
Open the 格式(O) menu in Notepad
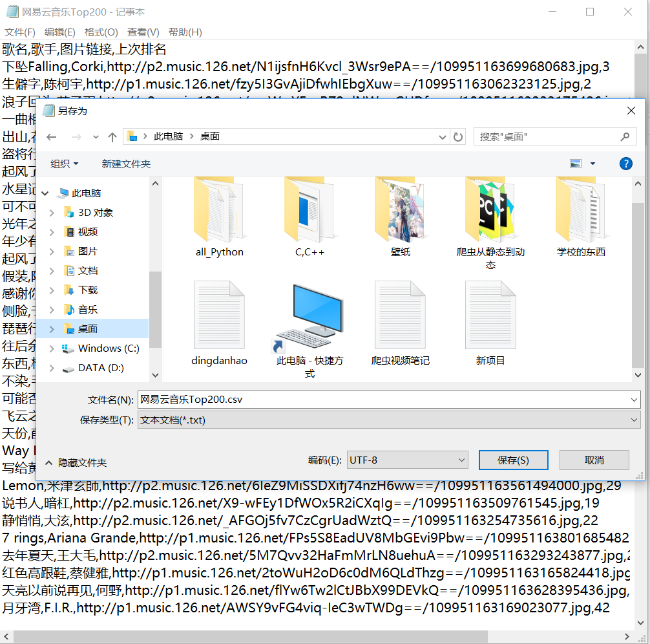click(101, 32)
